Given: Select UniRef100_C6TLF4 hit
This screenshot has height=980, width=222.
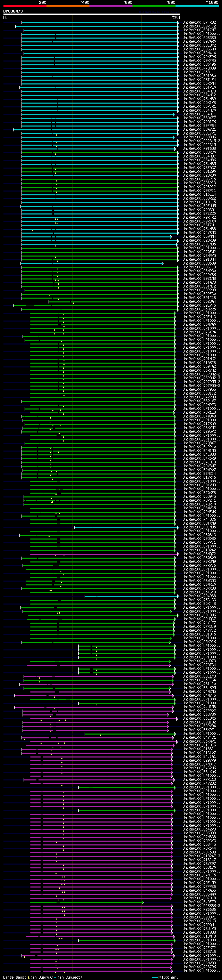Looking at the screenshot, I should tap(199, 80).
